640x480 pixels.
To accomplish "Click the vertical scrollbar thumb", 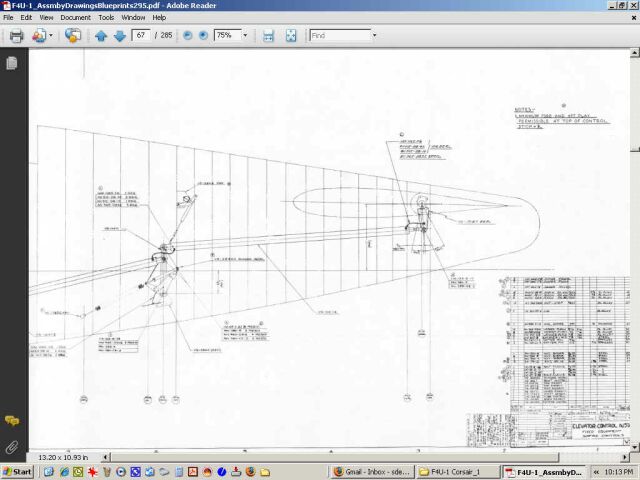I will pyautogui.click(x=635, y=150).
